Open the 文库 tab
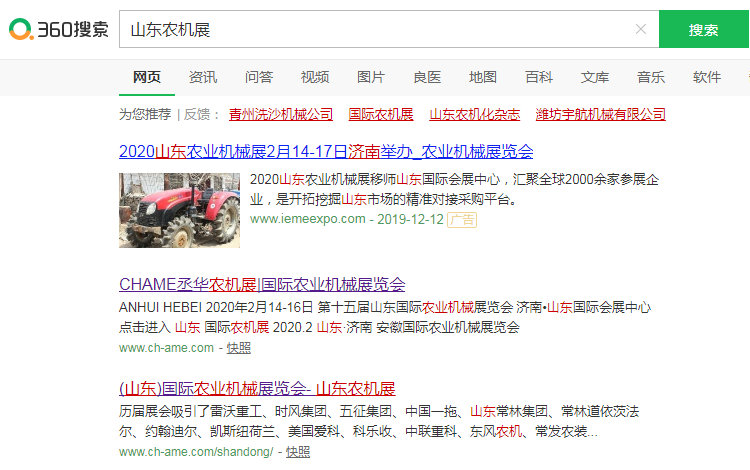750x470 pixels. tap(595, 77)
